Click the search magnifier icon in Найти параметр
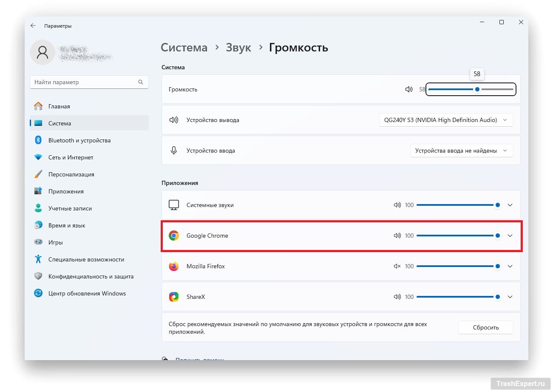 (x=141, y=82)
